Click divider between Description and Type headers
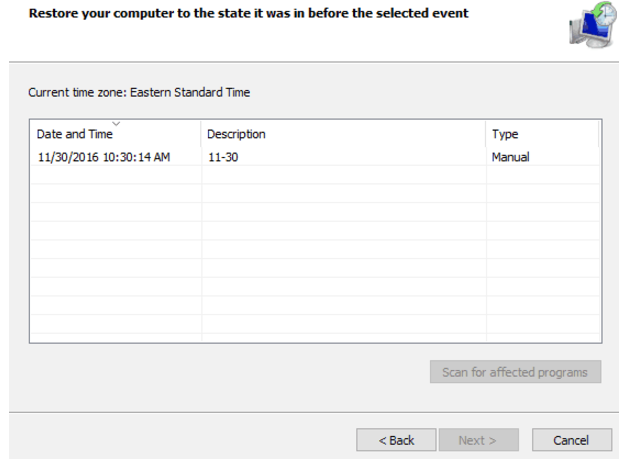This screenshot has height=465, width=627. click(x=486, y=134)
